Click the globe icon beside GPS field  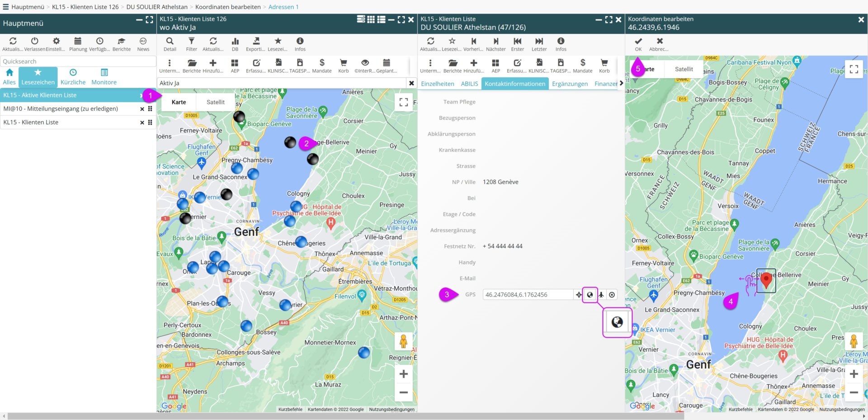tap(590, 295)
